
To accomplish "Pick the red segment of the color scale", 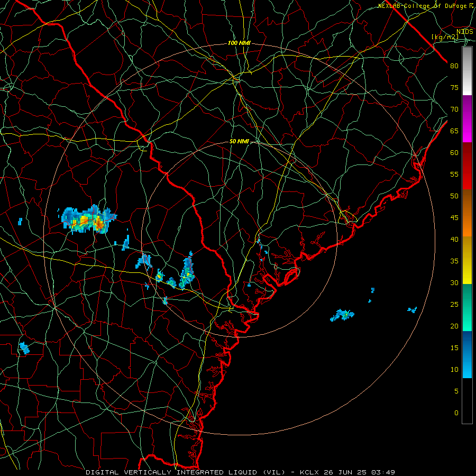I will point(467,166).
